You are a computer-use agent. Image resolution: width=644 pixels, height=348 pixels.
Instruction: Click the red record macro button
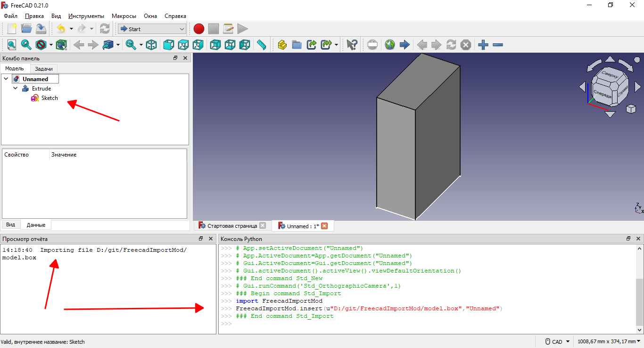tap(199, 29)
